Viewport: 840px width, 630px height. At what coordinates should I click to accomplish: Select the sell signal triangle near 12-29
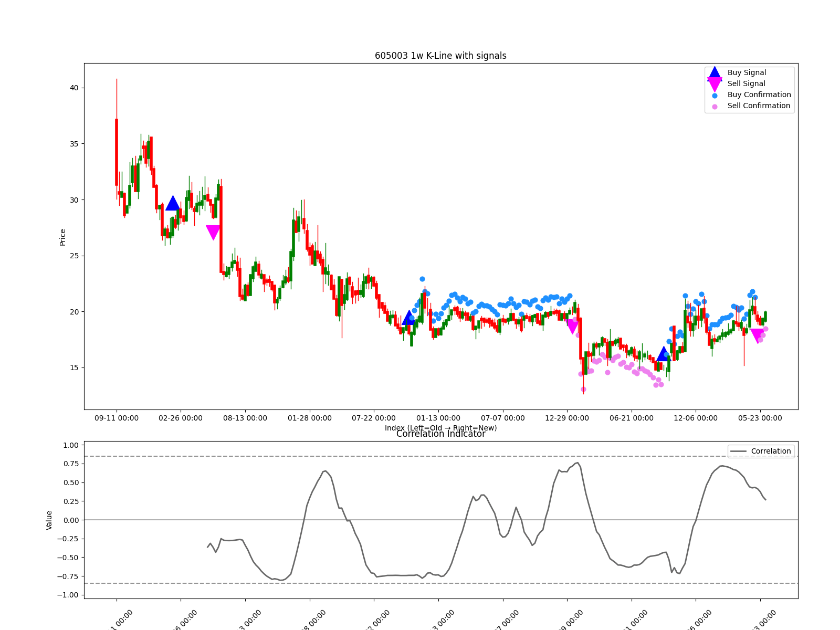[573, 327]
